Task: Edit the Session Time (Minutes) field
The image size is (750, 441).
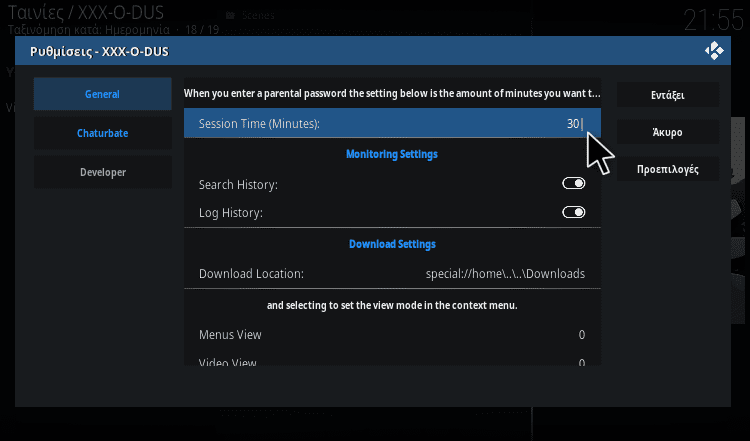Action: click(x=392, y=123)
